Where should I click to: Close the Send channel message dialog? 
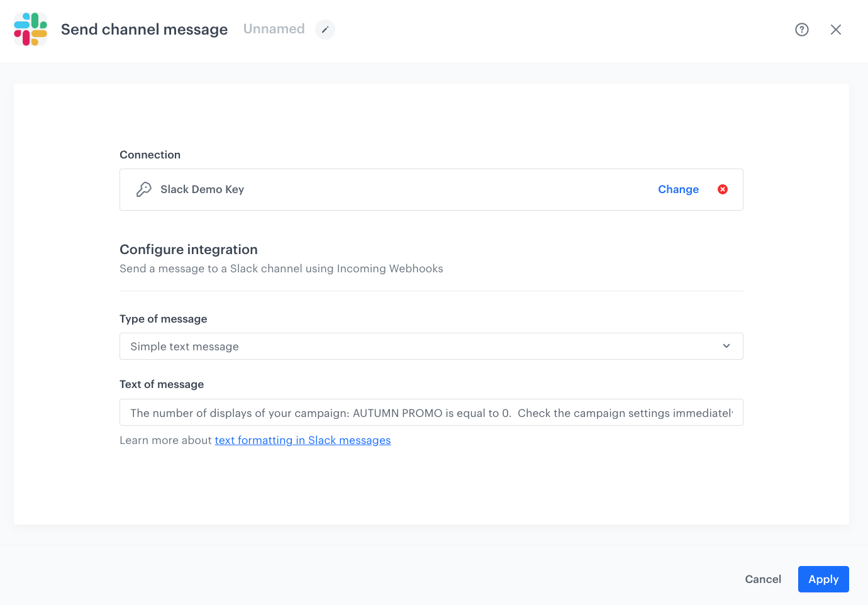836,29
